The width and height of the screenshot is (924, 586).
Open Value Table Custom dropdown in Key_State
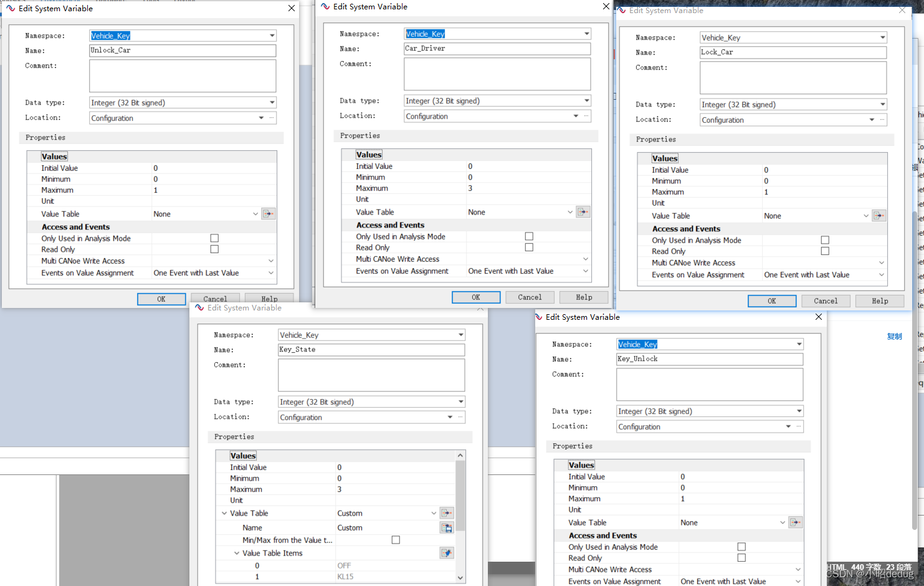434,513
